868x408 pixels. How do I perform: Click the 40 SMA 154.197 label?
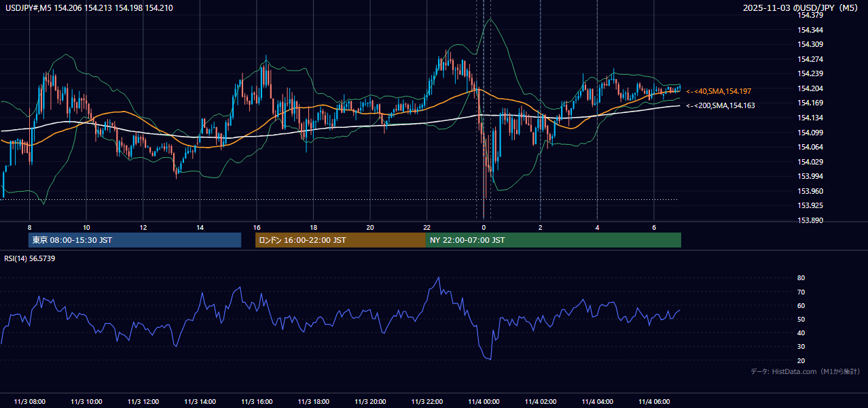[x=719, y=91]
